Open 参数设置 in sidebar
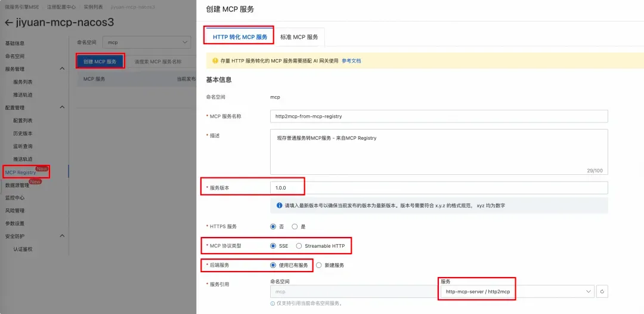The image size is (644, 314). [15, 223]
